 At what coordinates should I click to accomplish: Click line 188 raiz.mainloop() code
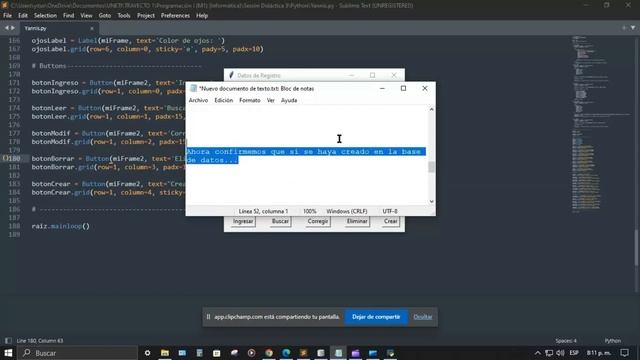pyautogui.click(x=60, y=226)
